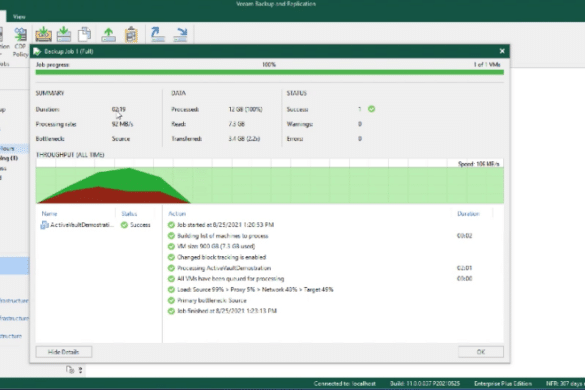Click the 02:01 duration of processing entry
Viewport: 585px width, 390px height.
tap(464, 268)
